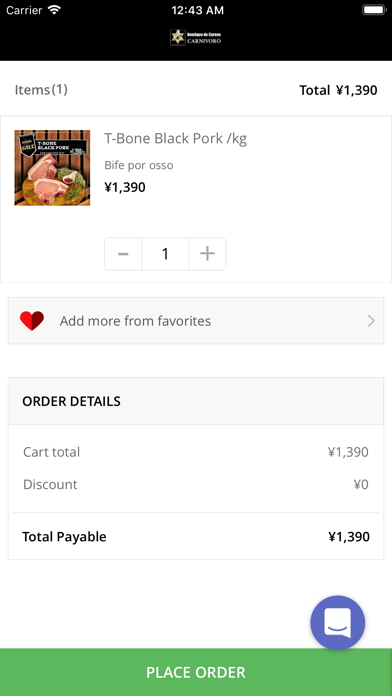Tap the Wi-Fi status bar icon
The width and height of the screenshot is (392, 696).
[x=55, y=10]
